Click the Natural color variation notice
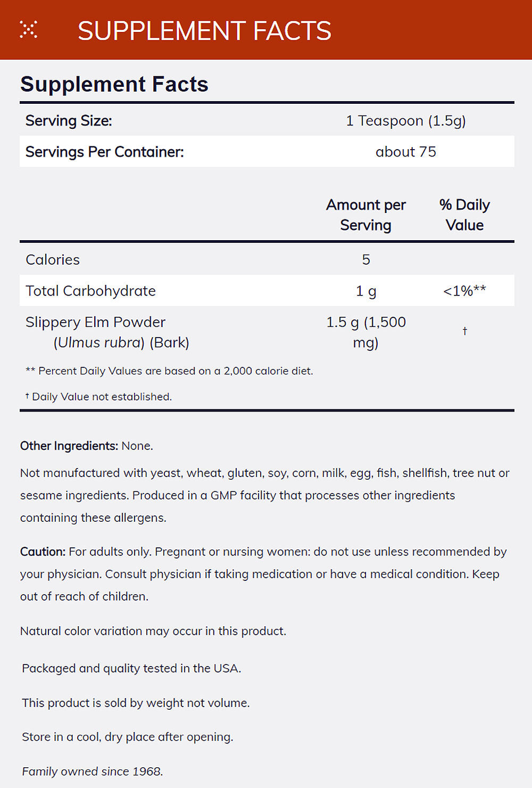 tap(153, 631)
